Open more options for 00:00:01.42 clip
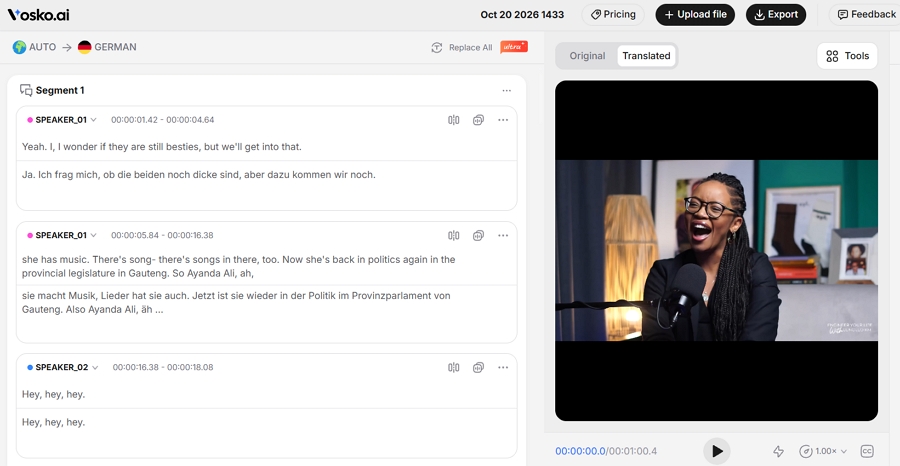Viewport: 900px width, 466px height. pos(503,120)
